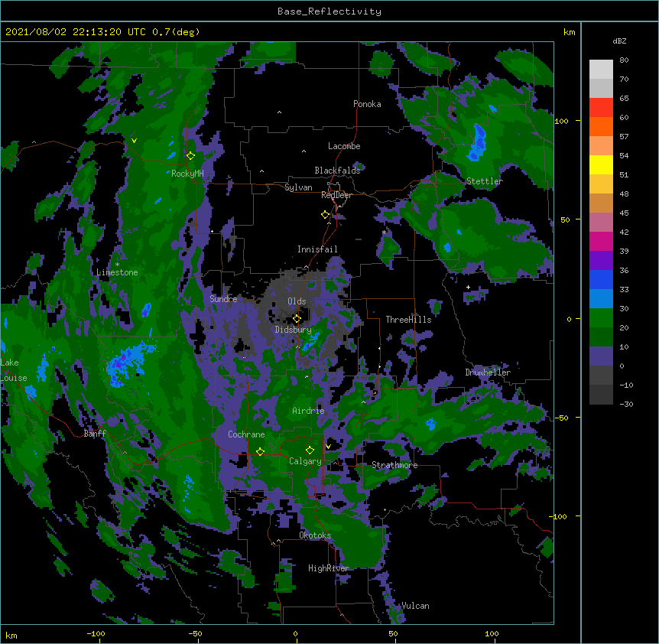Click the Calgary city label
This screenshot has width=659, height=644.
(305, 461)
